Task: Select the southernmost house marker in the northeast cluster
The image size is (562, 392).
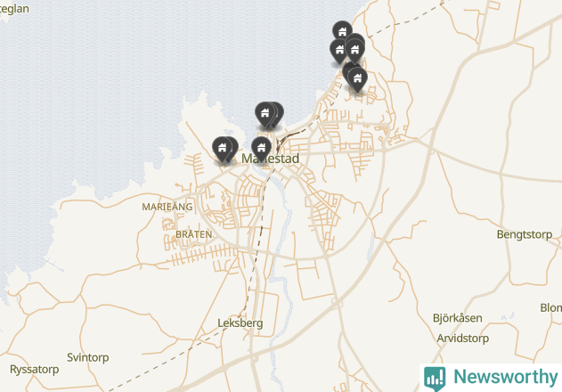Action: (x=357, y=79)
